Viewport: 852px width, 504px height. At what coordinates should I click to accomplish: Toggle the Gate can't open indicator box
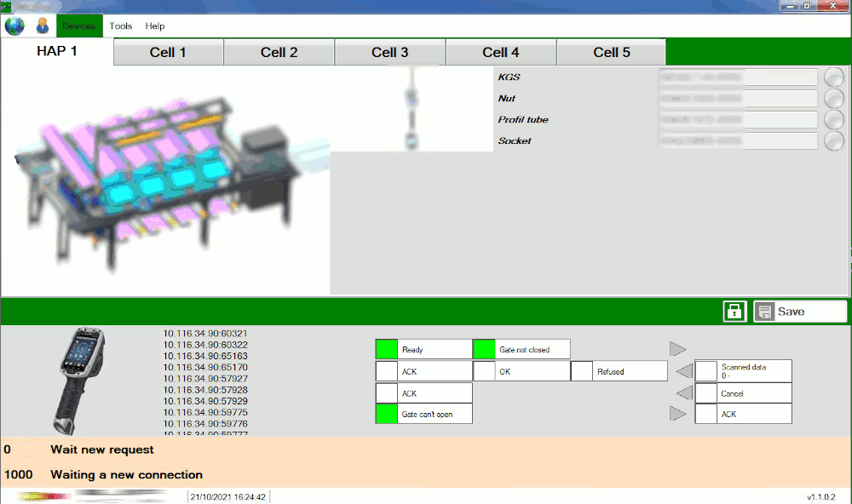pyautogui.click(x=387, y=415)
